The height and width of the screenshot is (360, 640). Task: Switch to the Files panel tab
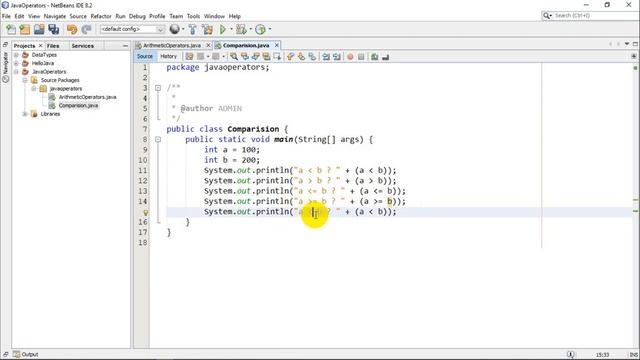pos(53,46)
